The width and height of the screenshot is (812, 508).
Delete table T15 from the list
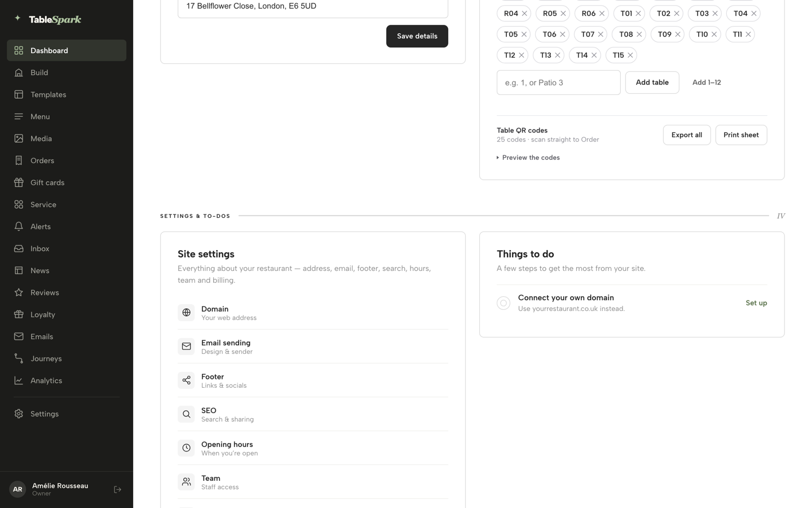point(630,55)
